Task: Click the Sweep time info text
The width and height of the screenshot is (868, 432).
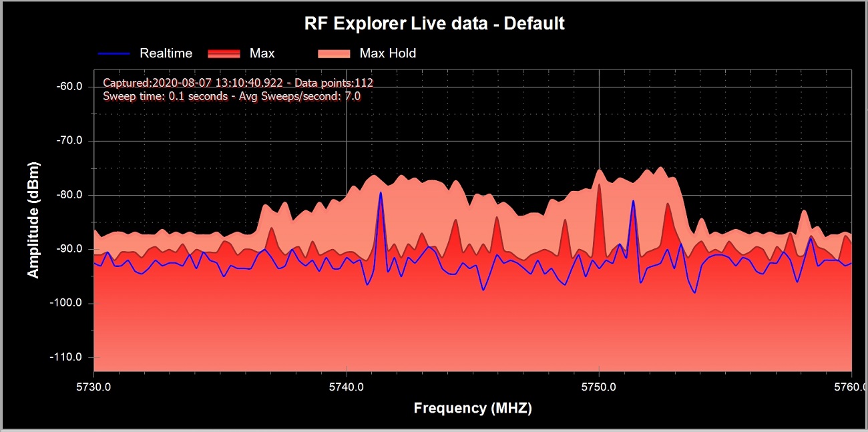Action: (x=232, y=96)
